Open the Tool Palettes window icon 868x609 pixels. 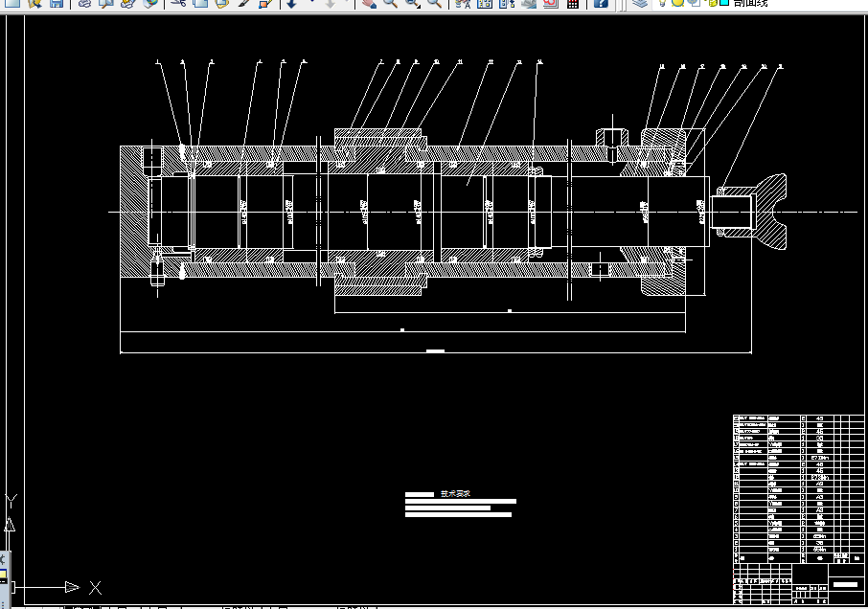click(507, 3)
